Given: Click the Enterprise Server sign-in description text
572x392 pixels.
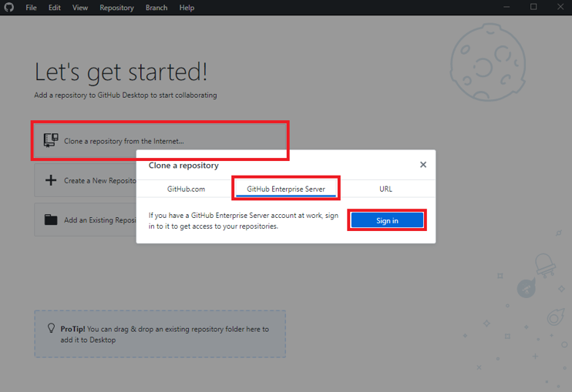Looking at the screenshot, I should click(x=244, y=220).
